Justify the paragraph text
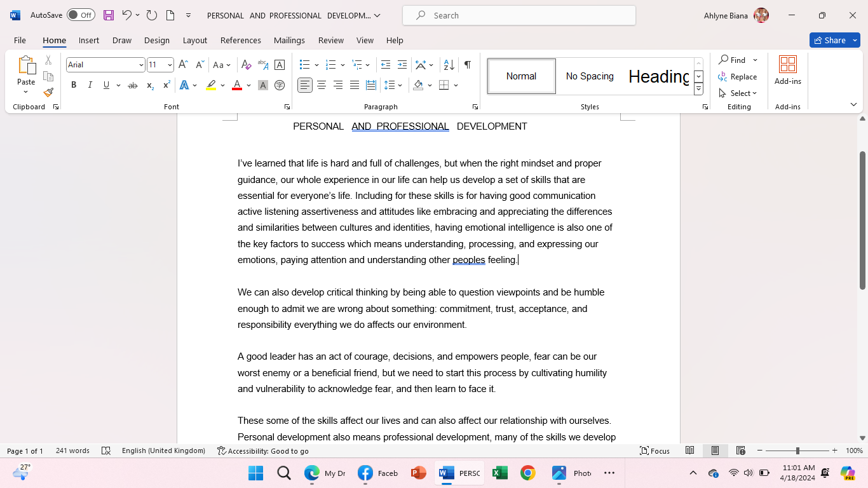The image size is (868, 488). tap(355, 85)
